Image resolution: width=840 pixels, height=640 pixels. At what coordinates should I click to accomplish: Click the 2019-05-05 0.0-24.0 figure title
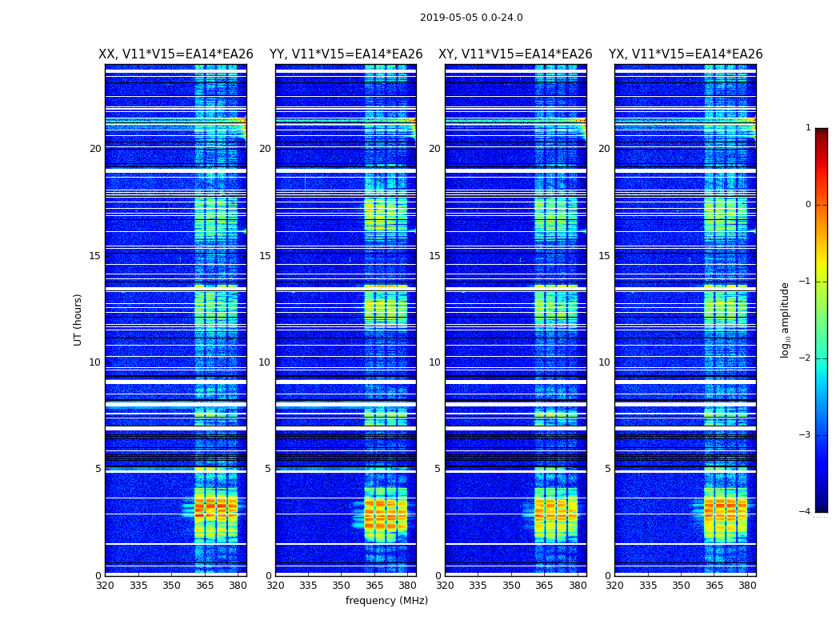click(471, 18)
